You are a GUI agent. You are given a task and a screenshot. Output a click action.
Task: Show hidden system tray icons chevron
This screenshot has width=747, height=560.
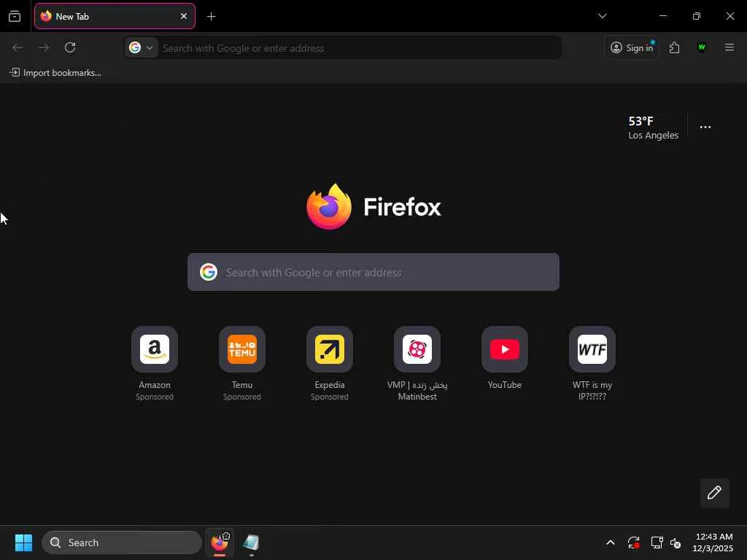tap(611, 542)
